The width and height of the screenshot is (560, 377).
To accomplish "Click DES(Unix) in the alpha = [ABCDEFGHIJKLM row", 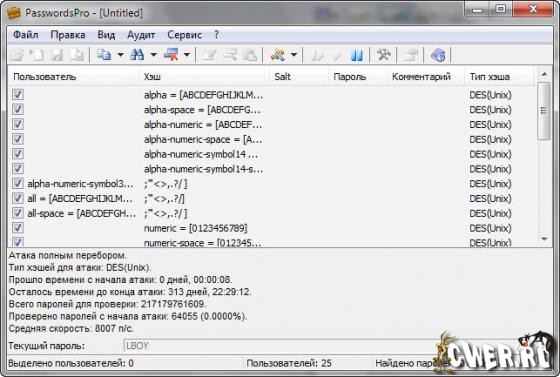I will (490, 95).
